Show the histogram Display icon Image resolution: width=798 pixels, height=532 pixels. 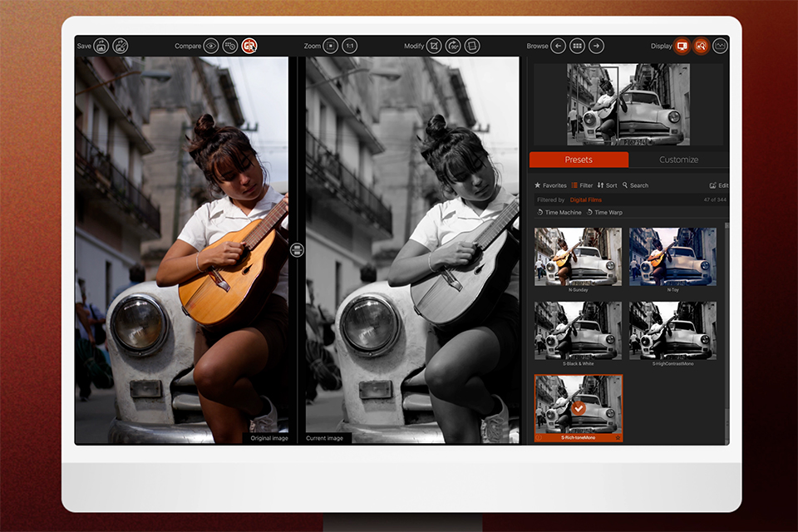[x=720, y=46]
